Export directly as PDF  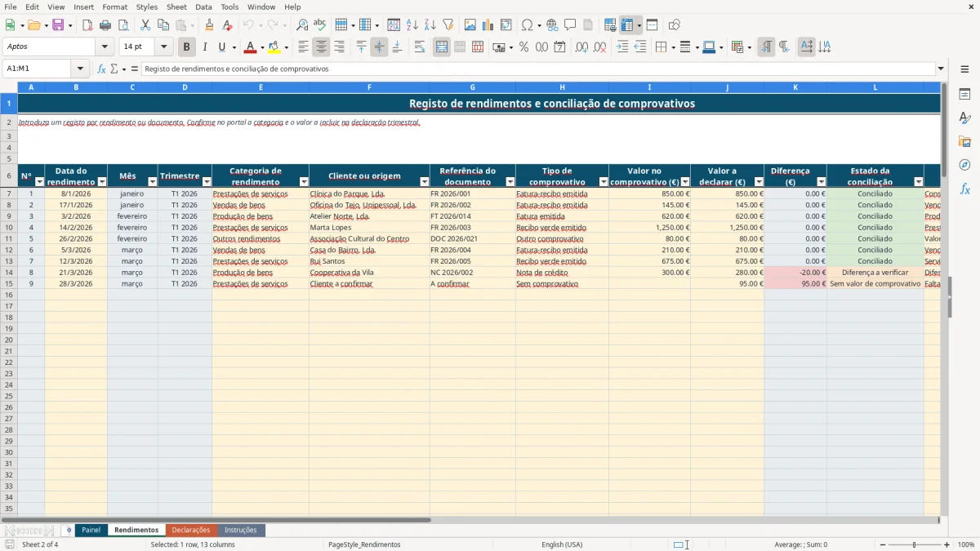click(87, 25)
